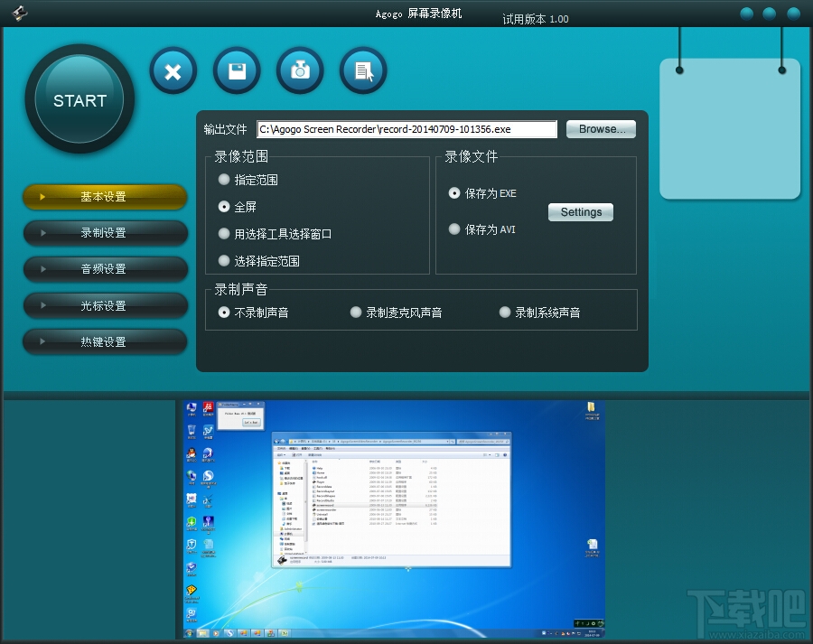The image size is (813, 644).
Task: Click the first round title bar button
Action: pyautogui.click(x=747, y=14)
